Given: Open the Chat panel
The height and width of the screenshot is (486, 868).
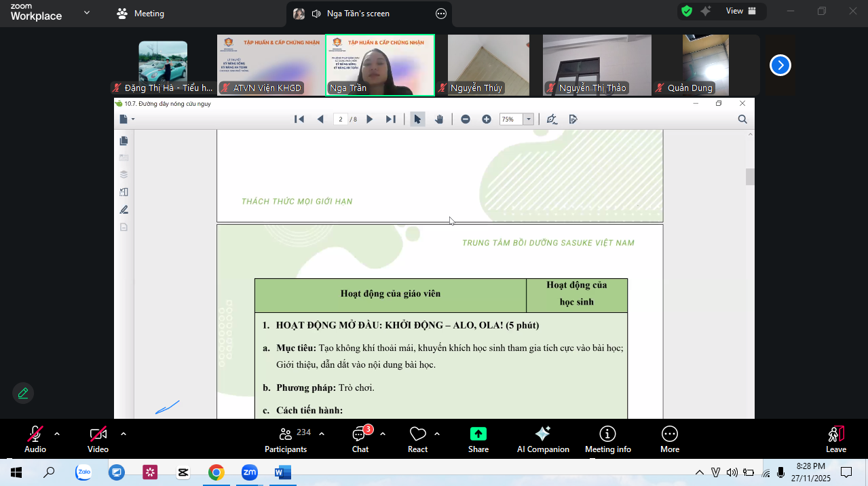Looking at the screenshot, I should [x=360, y=434].
